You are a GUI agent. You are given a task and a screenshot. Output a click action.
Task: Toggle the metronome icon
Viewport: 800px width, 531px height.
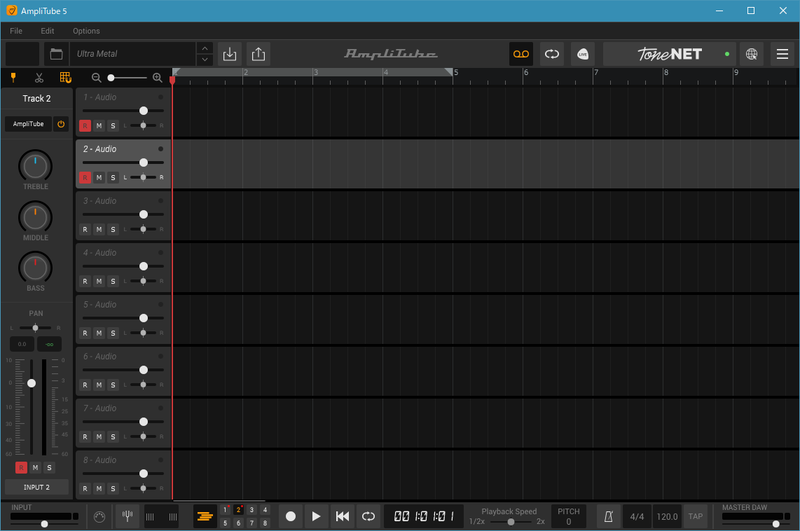(x=608, y=516)
